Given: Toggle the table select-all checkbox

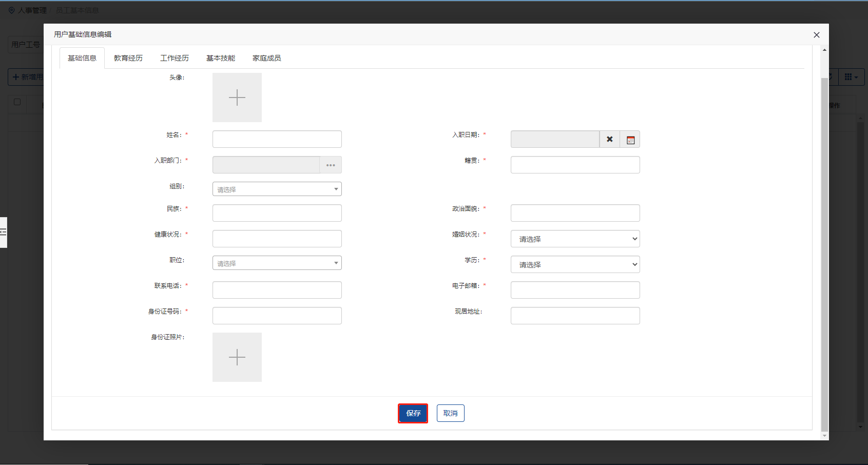Looking at the screenshot, I should (17, 102).
